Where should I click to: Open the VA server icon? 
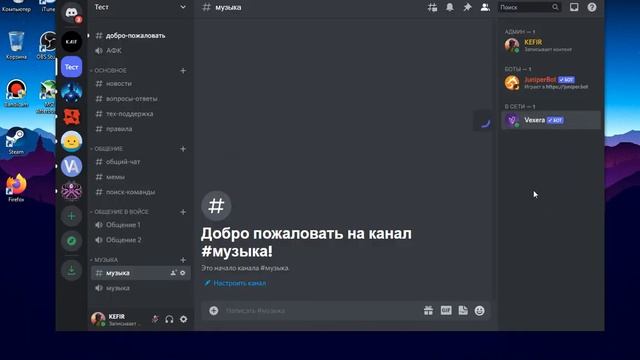pyautogui.click(x=71, y=166)
